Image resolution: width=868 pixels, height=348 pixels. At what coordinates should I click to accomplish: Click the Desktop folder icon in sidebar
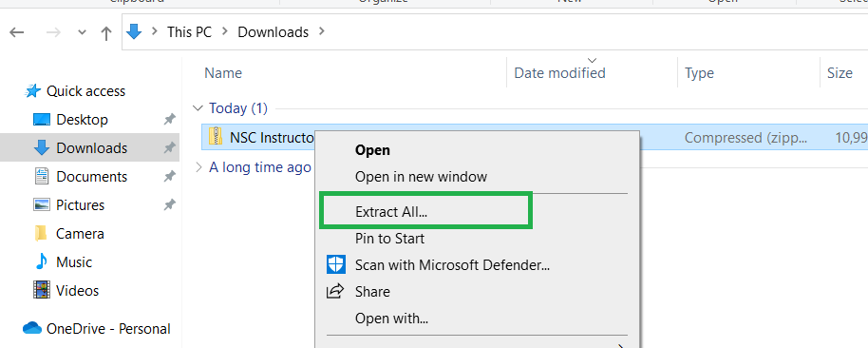(x=42, y=120)
